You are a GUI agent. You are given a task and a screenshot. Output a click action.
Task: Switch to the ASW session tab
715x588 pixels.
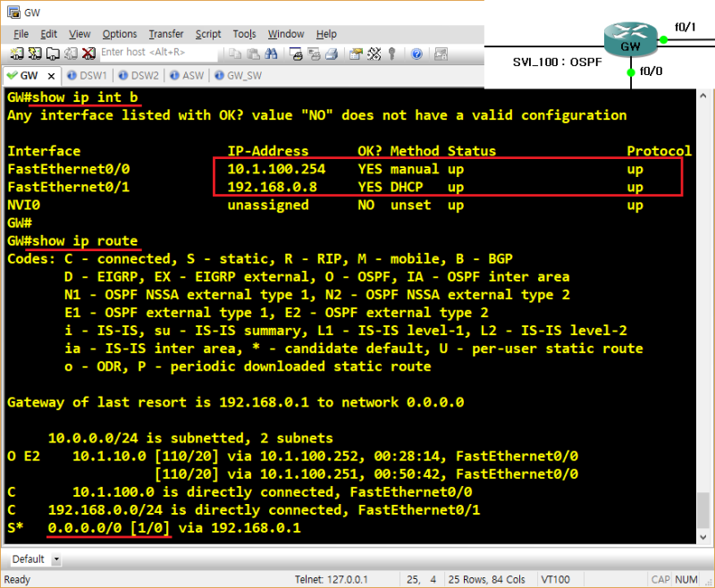pos(187,76)
